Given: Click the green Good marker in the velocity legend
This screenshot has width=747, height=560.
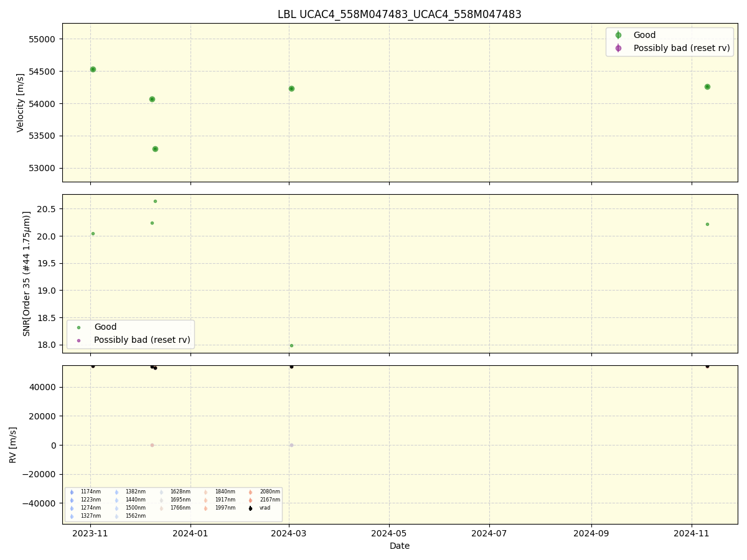Looking at the screenshot, I should (x=618, y=35).
